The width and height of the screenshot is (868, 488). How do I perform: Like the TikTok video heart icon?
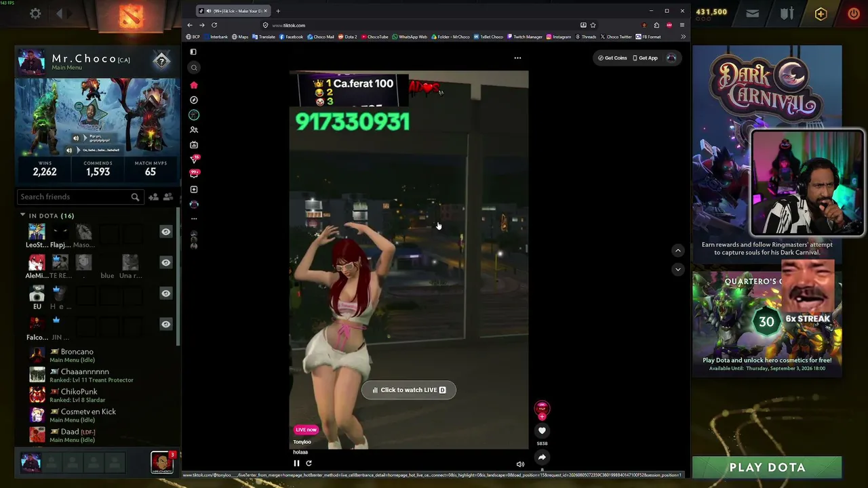tap(542, 430)
